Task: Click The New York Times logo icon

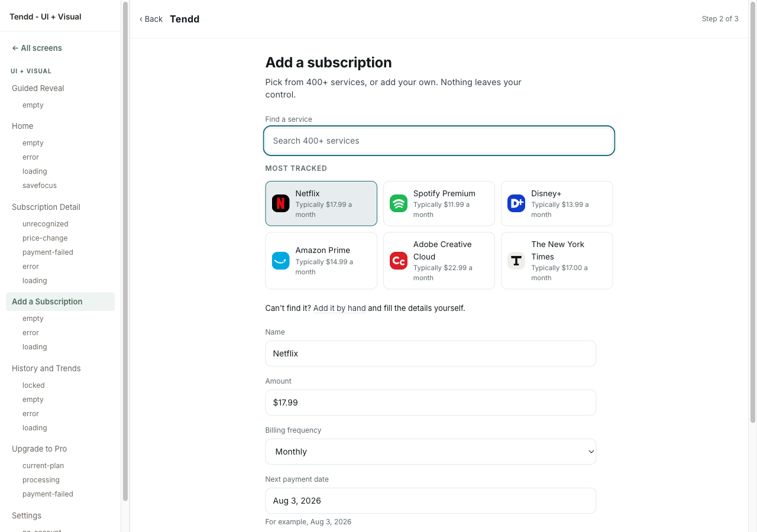Action: 516,261
